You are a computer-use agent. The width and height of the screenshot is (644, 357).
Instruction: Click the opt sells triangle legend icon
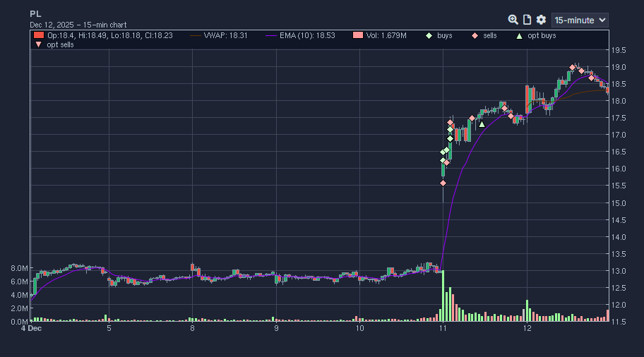tap(38, 44)
